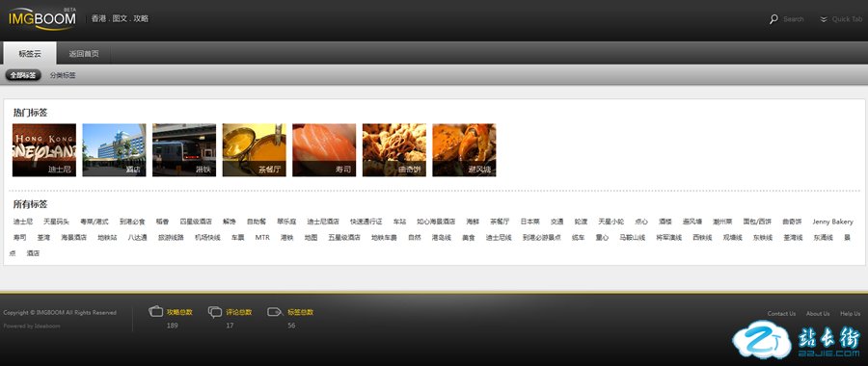Screen dimensions: 868x366
Task: Click the IMGBOOM logo
Action: tap(42, 18)
